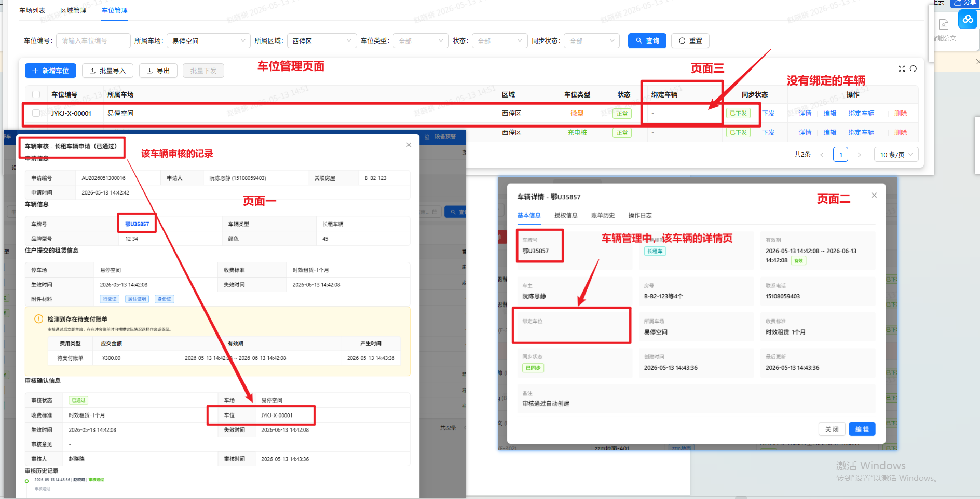Screen dimensions: 980x499
Task: Click the warning icon beside 检测到存在待支付账单
Action: [38, 319]
